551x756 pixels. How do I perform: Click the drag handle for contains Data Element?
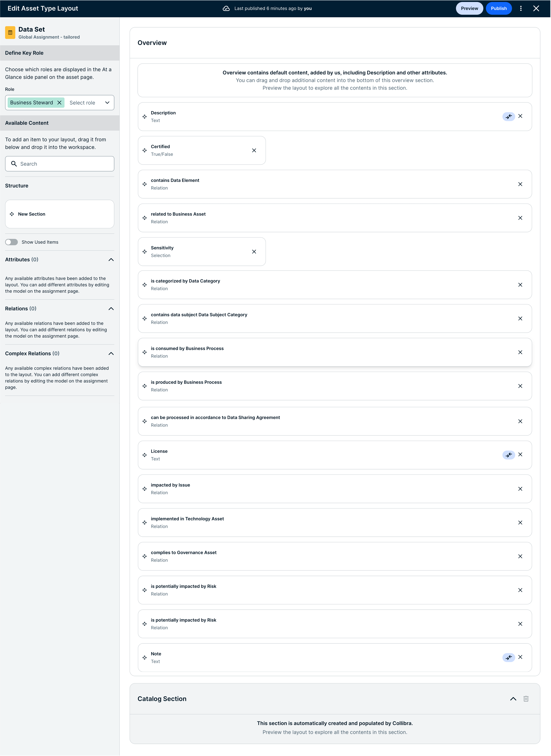click(x=144, y=184)
